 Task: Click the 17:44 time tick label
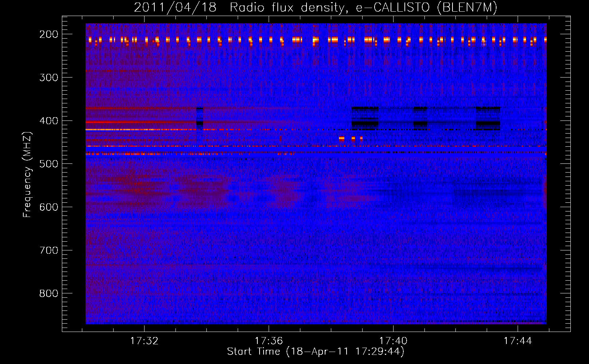(518, 341)
